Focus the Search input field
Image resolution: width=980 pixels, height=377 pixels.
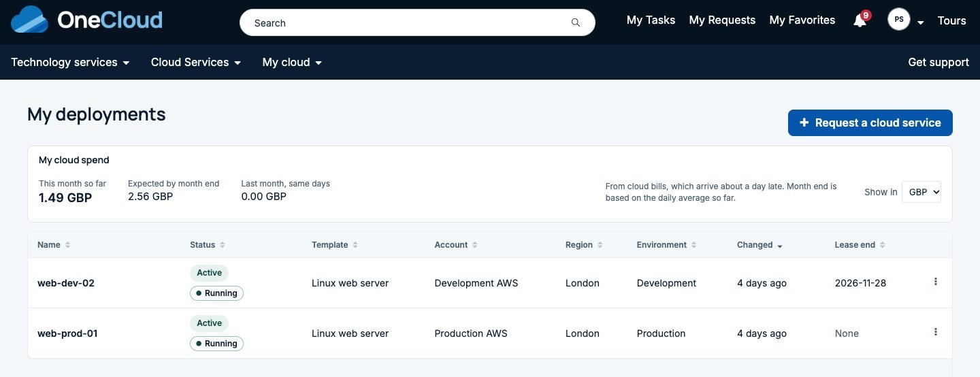(417, 22)
